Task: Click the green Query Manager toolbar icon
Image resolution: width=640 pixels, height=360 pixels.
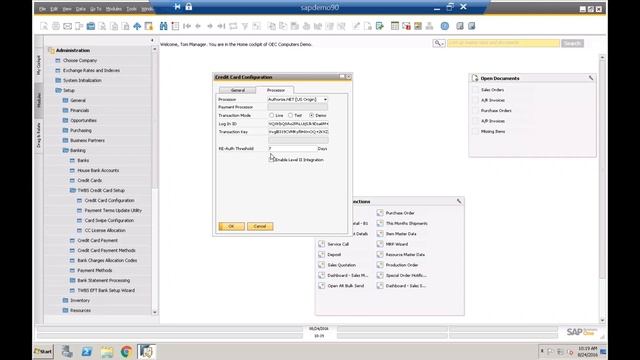Action: pyautogui.click(x=380, y=26)
